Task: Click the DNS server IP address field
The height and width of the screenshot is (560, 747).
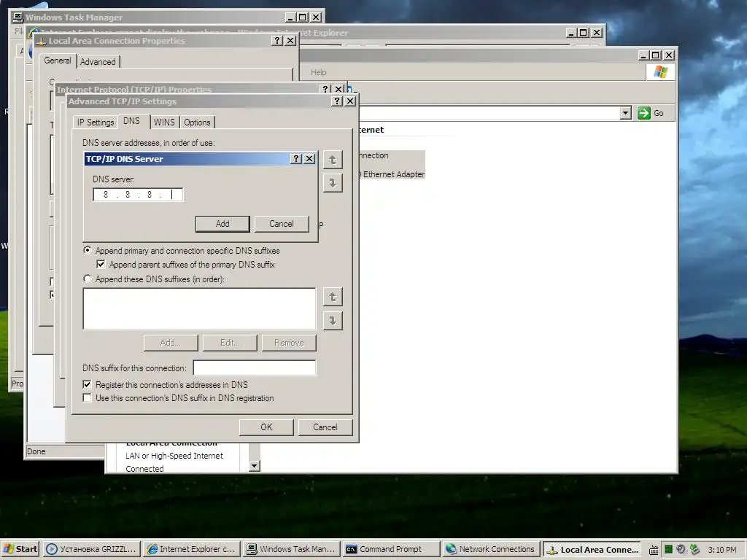Action: click(x=138, y=194)
